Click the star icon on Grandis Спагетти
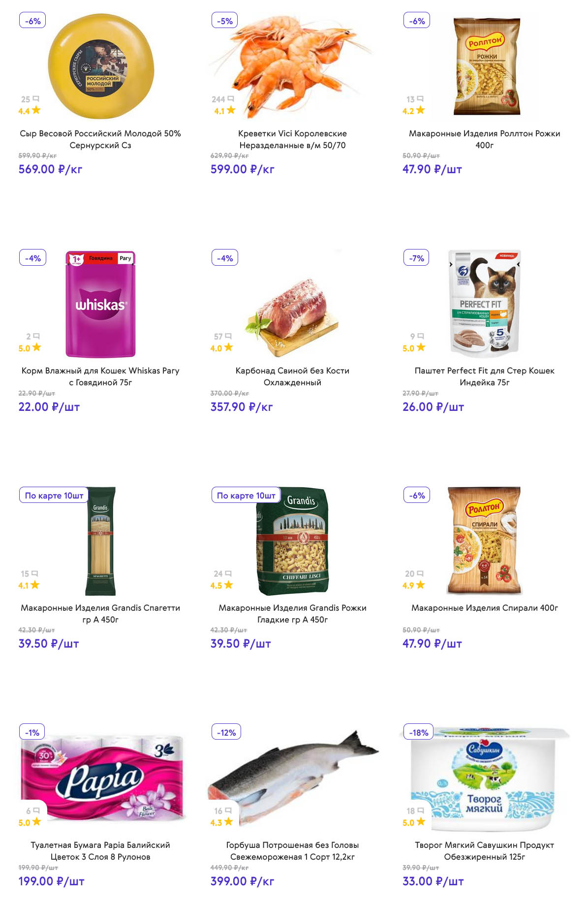 tap(35, 585)
